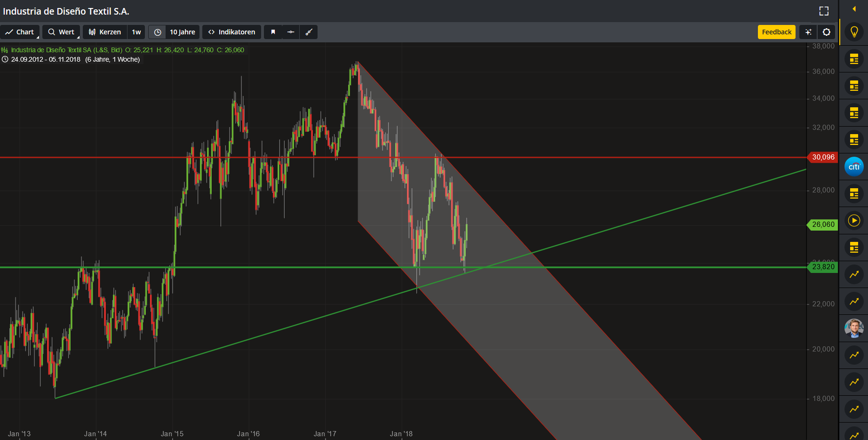Click the red 30,096 price level marker
The height and width of the screenshot is (440, 868).
click(823, 157)
